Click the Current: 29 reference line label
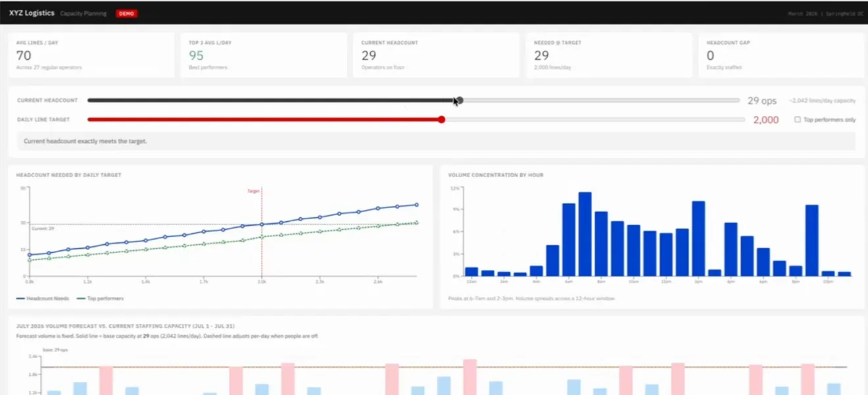Viewport: 868px width, 395px height. click(43, 228)
